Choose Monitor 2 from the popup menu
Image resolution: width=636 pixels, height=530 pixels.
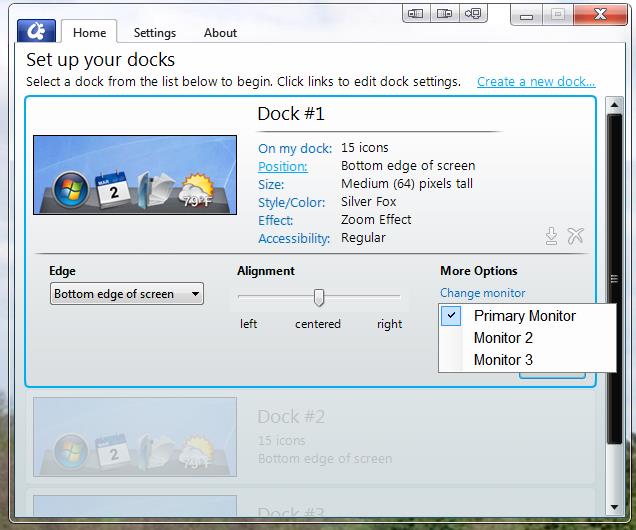(503, 338)
